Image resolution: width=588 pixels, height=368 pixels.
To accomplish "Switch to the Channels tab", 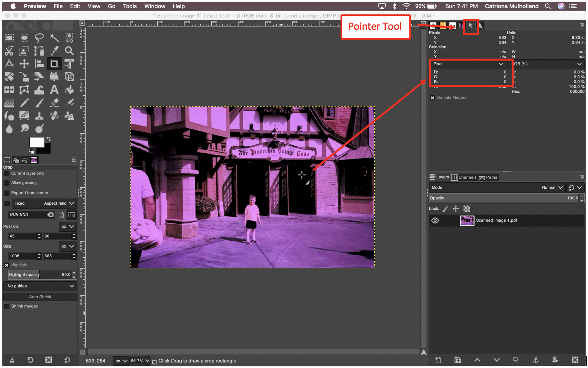I will tap(464, 177).
